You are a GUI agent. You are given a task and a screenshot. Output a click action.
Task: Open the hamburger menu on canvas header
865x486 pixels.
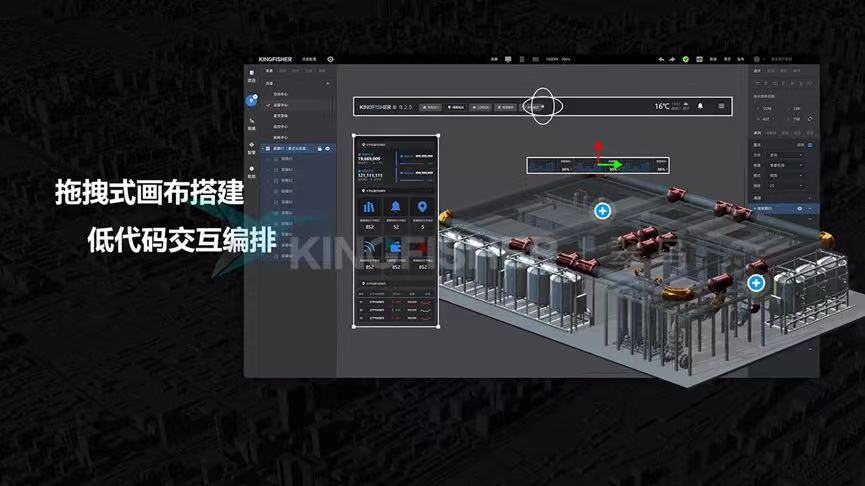[721, 106]
